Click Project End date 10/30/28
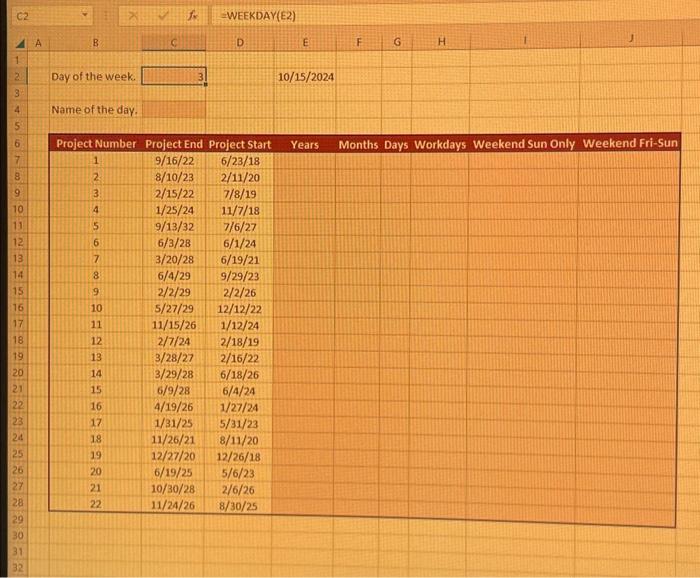The height and width of the screenshot is (578, 700). click(173, 489)
